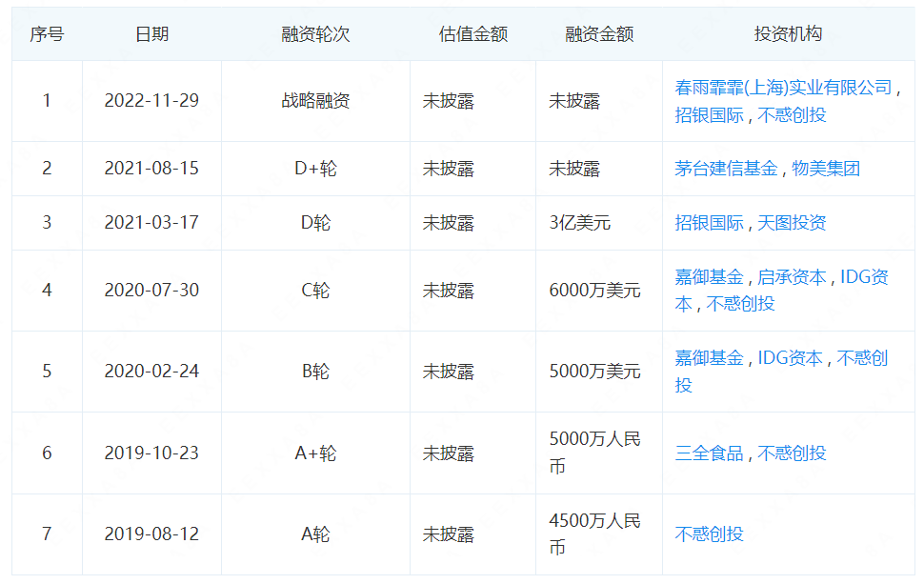Viewport: 924px width, 584px height.
Task: Click the 估值金额 column header
Action: click(x=473, y=34)
